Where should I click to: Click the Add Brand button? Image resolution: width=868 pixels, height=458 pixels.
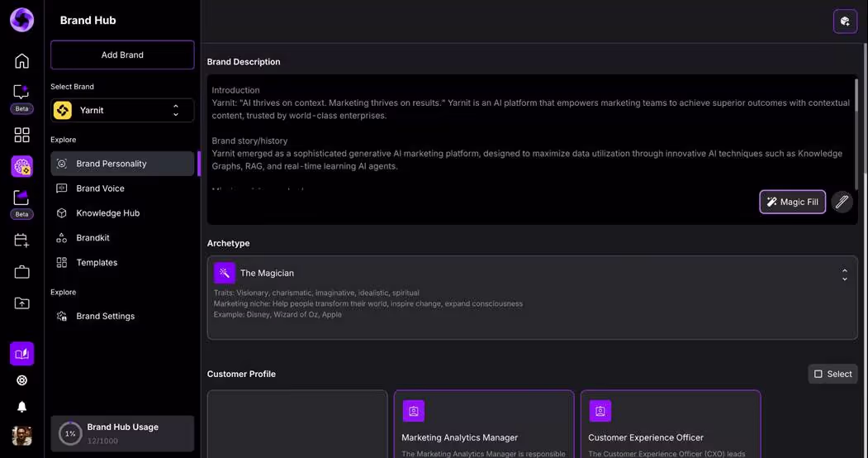click(122, 55)
